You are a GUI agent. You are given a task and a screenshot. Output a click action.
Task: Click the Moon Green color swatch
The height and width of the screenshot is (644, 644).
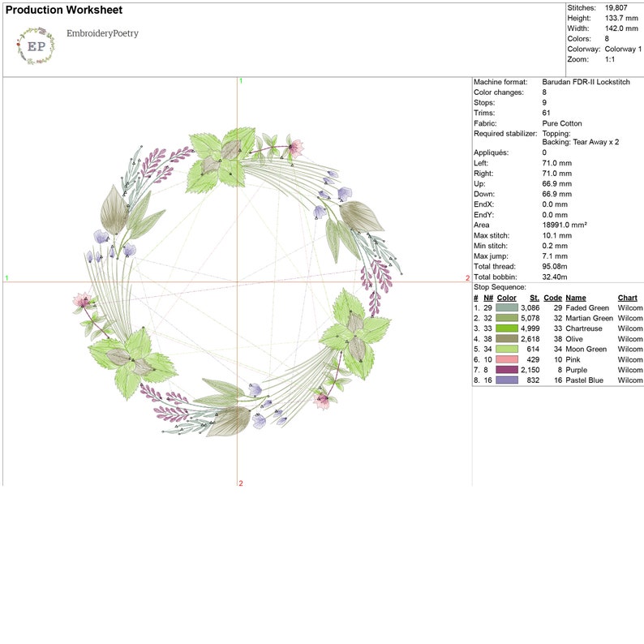507,349
